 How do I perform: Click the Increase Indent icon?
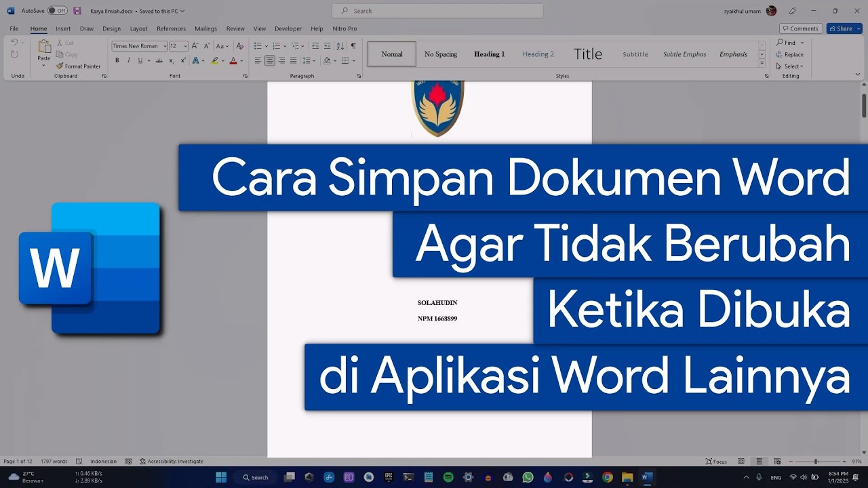(328, 46)
